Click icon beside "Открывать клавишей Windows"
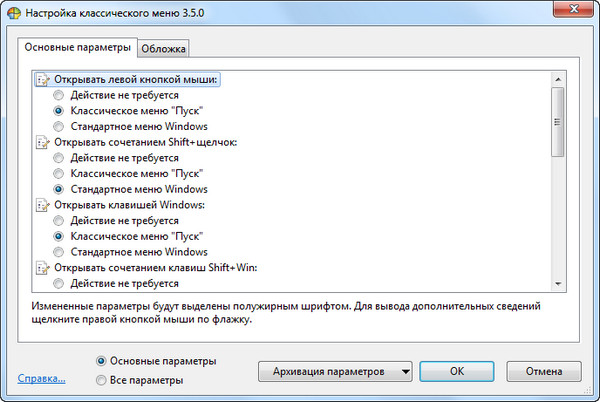 pos(41,205)
